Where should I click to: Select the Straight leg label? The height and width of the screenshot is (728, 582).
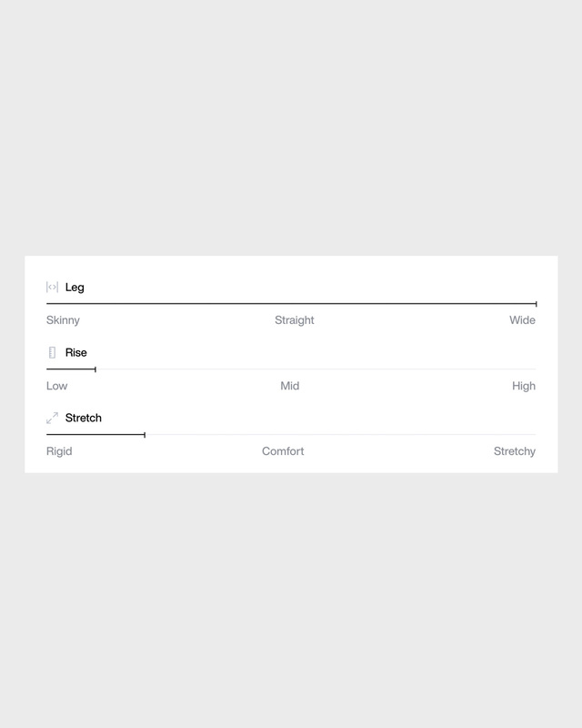[295, 320]
